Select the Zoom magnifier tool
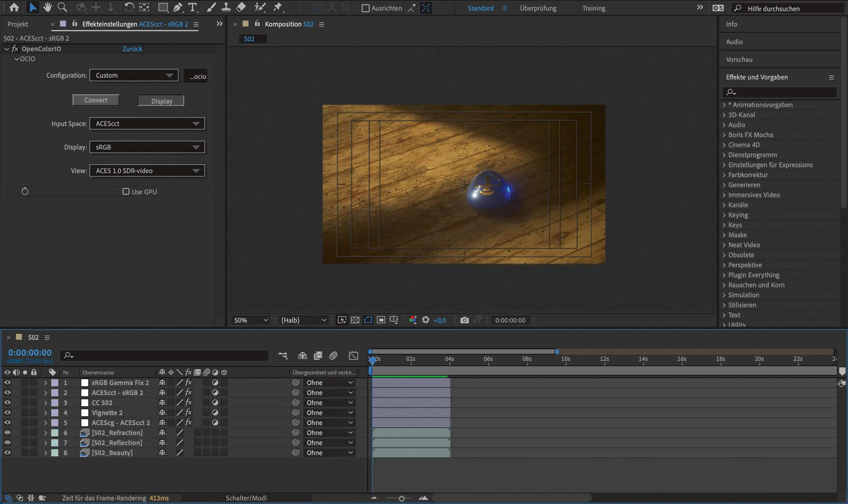 tap(62, 7)
